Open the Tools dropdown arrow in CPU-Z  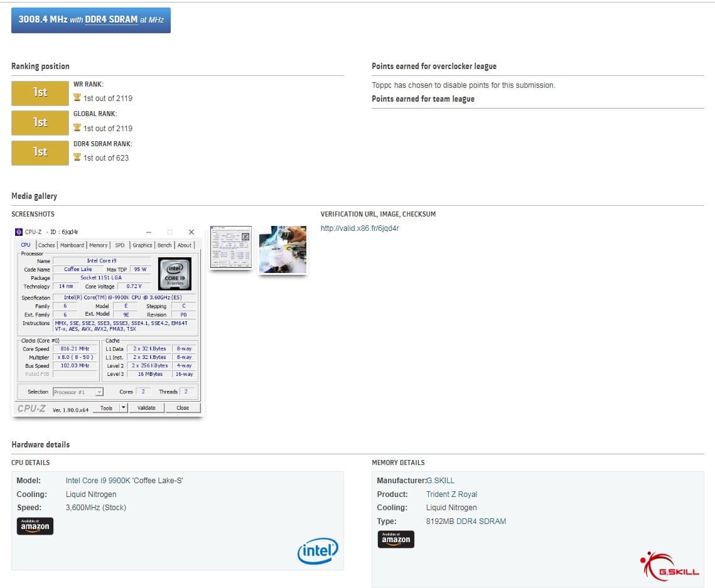point(124,408)
